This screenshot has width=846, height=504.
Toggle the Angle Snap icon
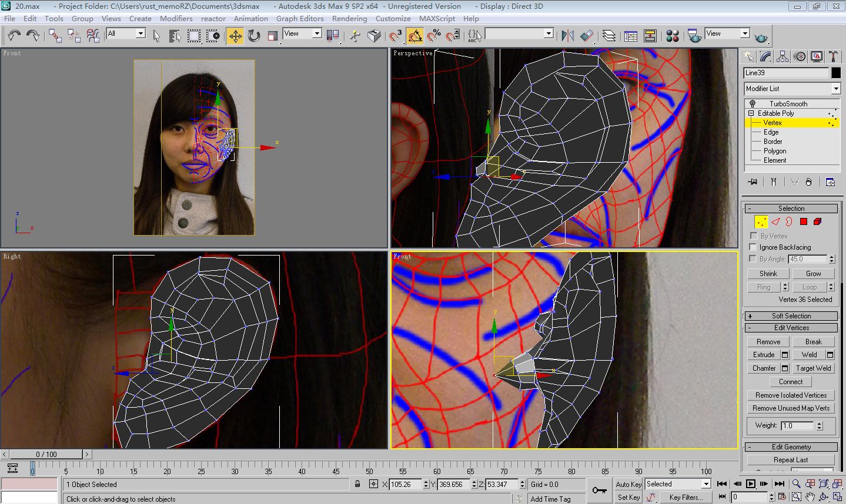[414, 36]
